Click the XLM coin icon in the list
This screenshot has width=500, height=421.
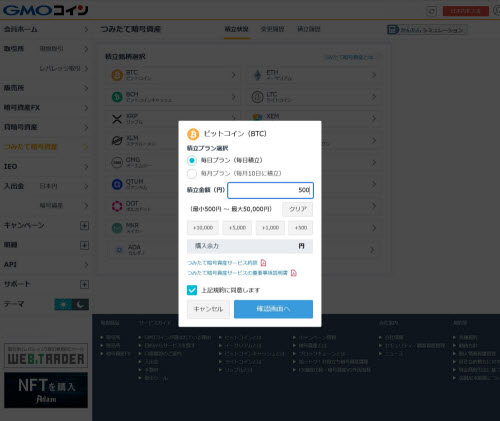point(117,141)
